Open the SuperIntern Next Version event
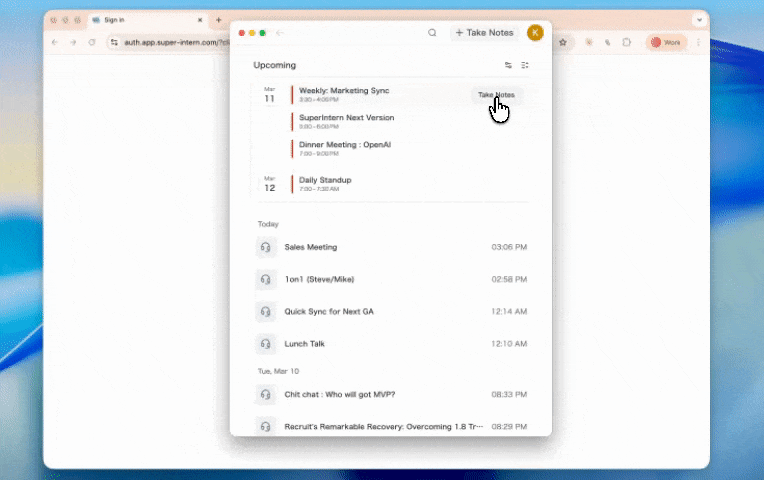Screen dimensions: 764x480 [346, 121]
